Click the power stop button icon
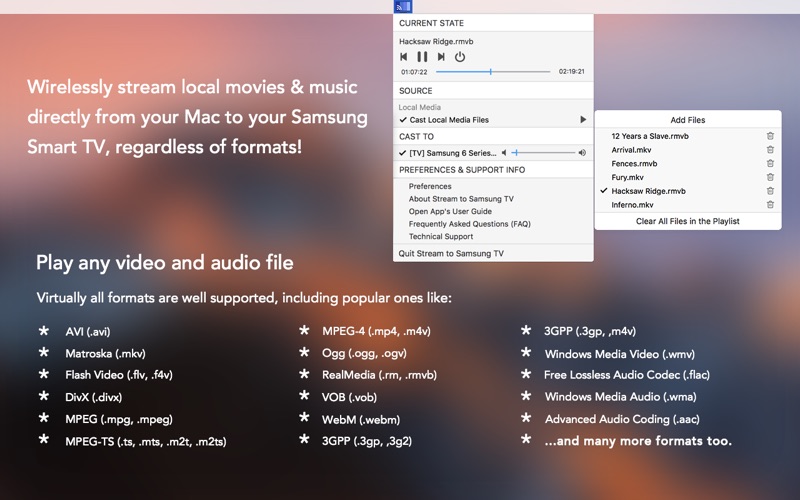The height and width of the screenshot is (500, 800). pyautogui.click(x=460, y=57)
